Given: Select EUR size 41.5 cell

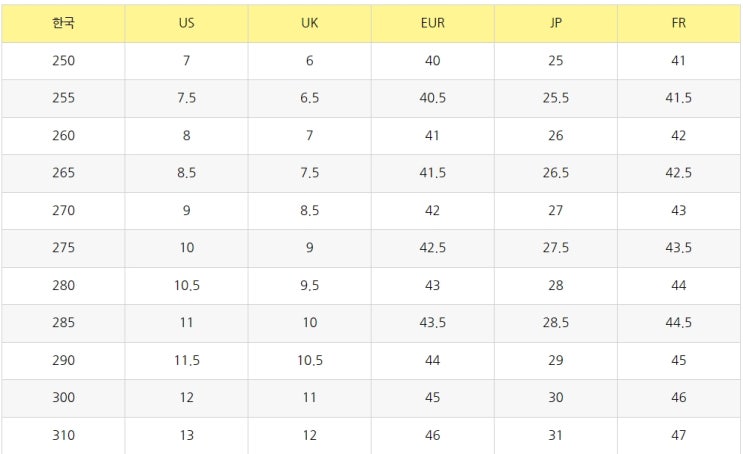Looking at the screenshot, I should 433,173.
